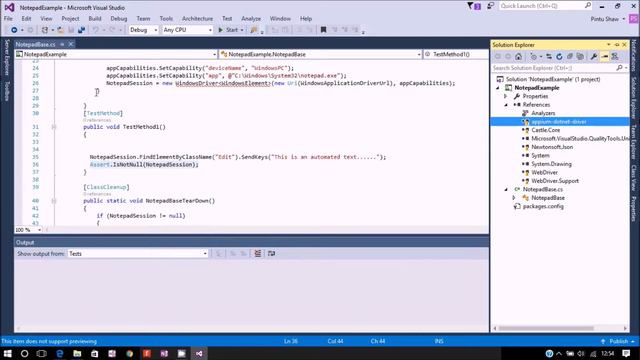Click Sync with Active Document icon
This screenshot has width=640, height=360.
coord(549,57)
